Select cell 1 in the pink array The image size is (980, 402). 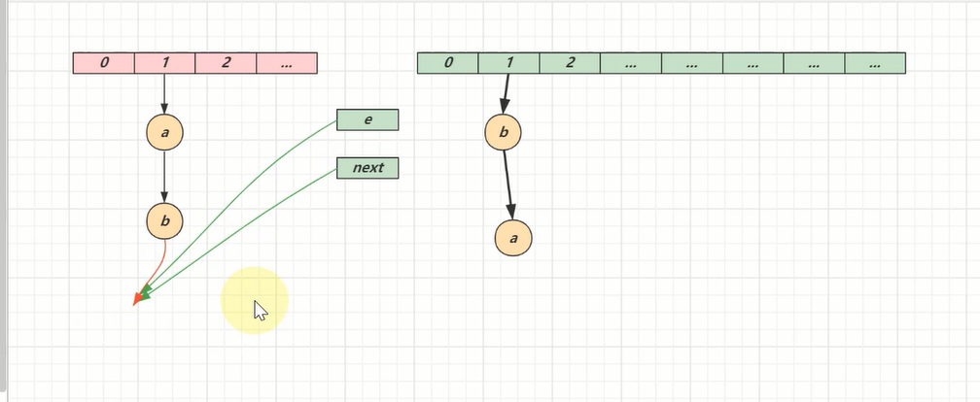pyautogui.click(x=165, y=63)
